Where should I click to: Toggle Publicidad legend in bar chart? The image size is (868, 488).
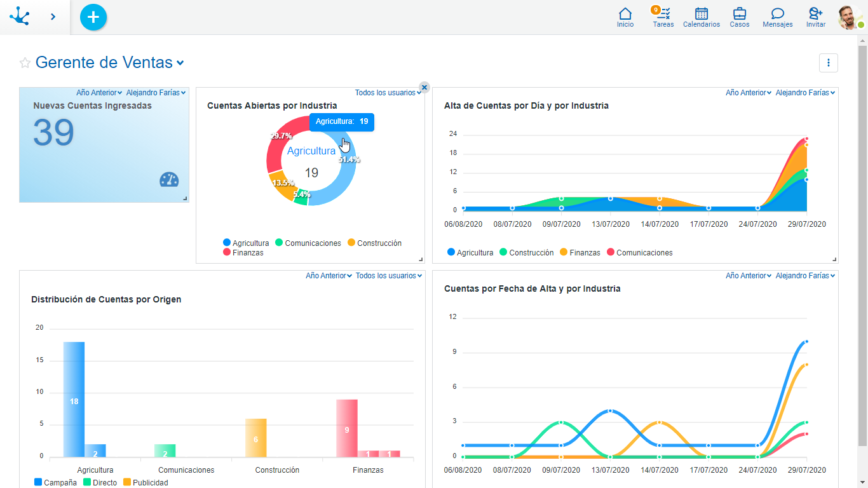[x=146, y=483]
